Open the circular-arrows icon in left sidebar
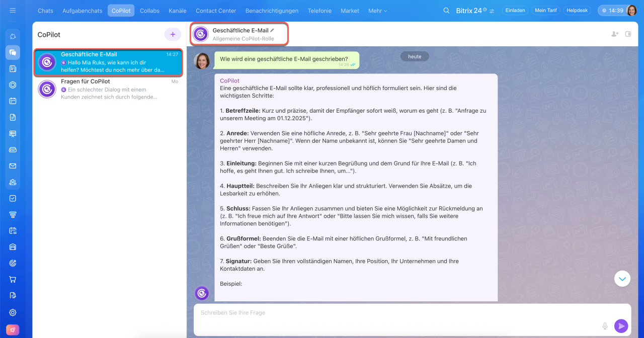Viewport: 644px width, 338px height. [13, 37]
